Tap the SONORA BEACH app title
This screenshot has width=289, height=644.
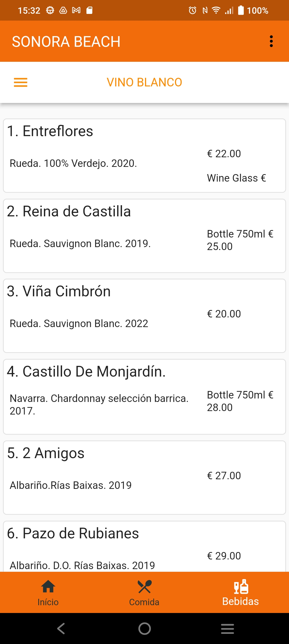click(66, 42)
